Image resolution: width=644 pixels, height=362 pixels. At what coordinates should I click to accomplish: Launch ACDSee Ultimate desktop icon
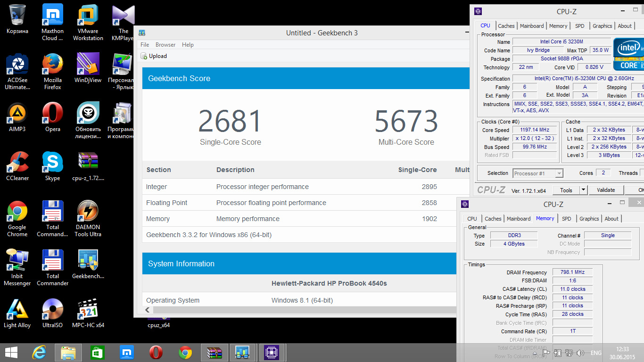pyautogui.click(x=17, y=72)
